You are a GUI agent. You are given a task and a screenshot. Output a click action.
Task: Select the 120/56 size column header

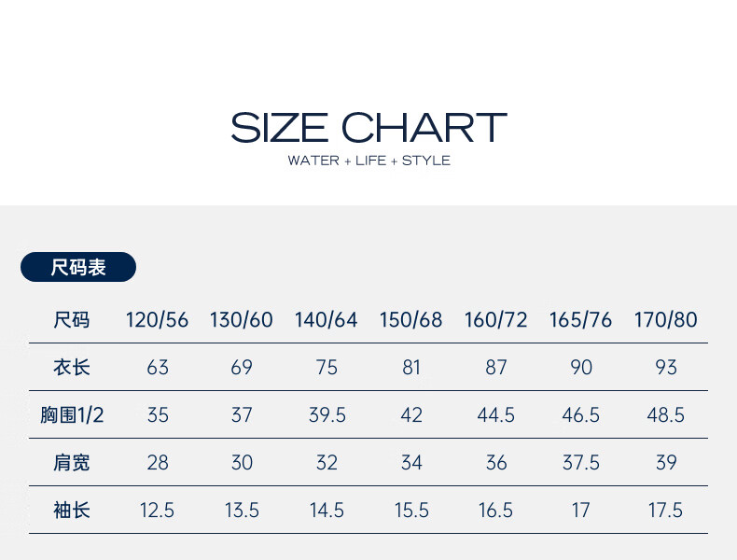click(x=157, y=320)
